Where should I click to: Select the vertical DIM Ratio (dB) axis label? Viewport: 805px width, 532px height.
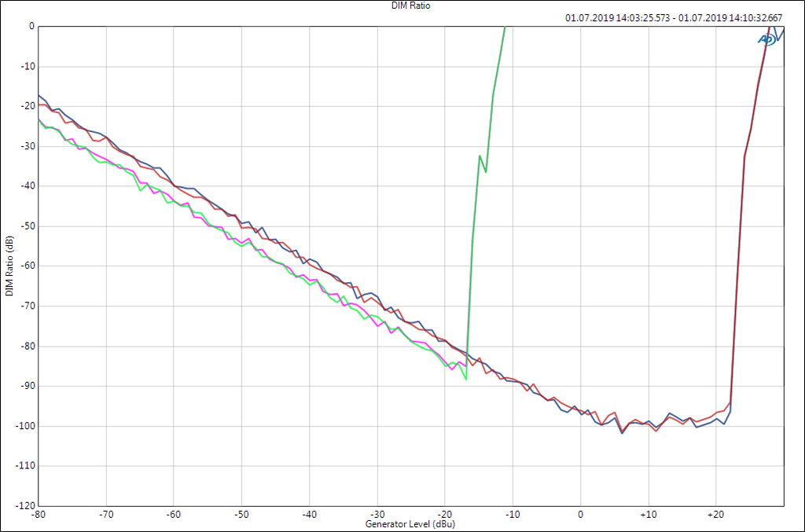[9, 266]
